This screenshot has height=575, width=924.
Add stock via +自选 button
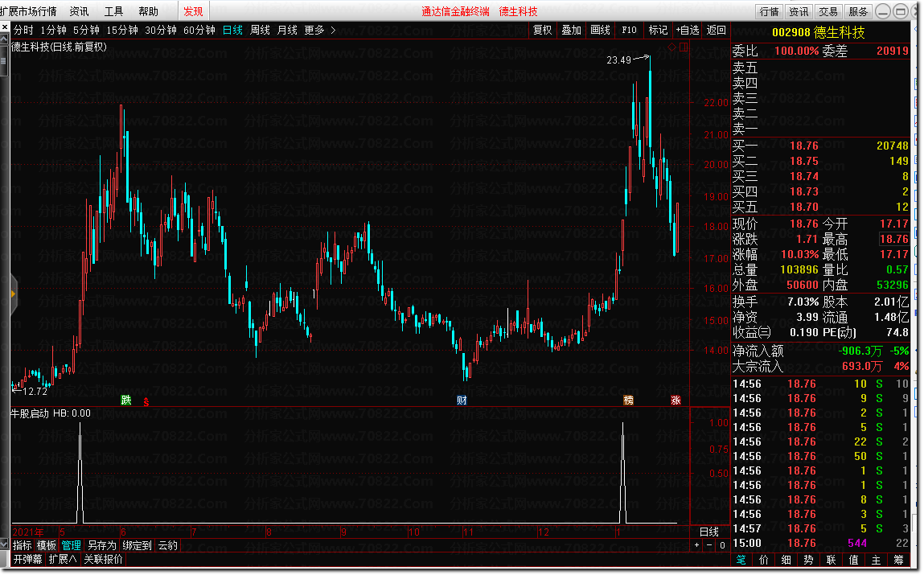click(x=687, y=30)
